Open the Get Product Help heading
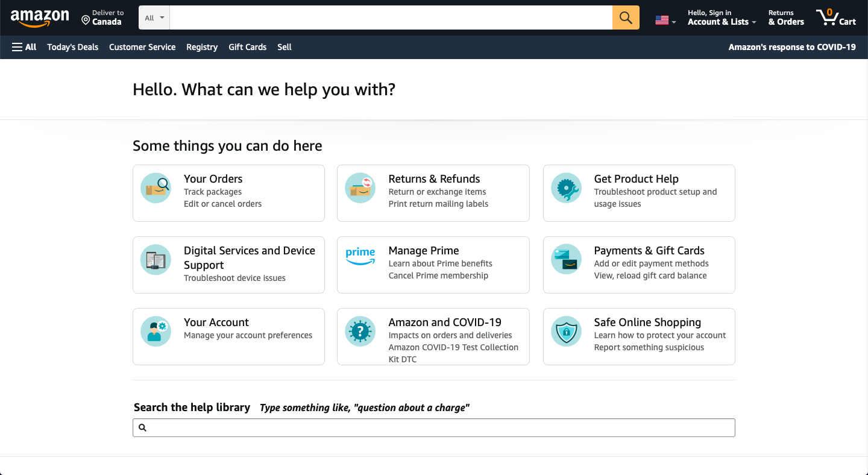Image resolution: width=868 pixels, height=475 pixels. point(637,179)
